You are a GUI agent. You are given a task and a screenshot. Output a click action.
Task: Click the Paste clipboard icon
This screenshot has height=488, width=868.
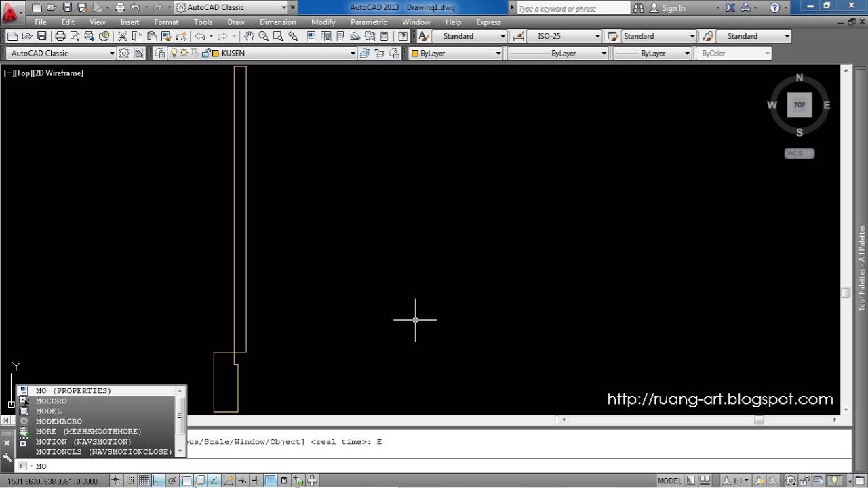click(x=152, y=36)
